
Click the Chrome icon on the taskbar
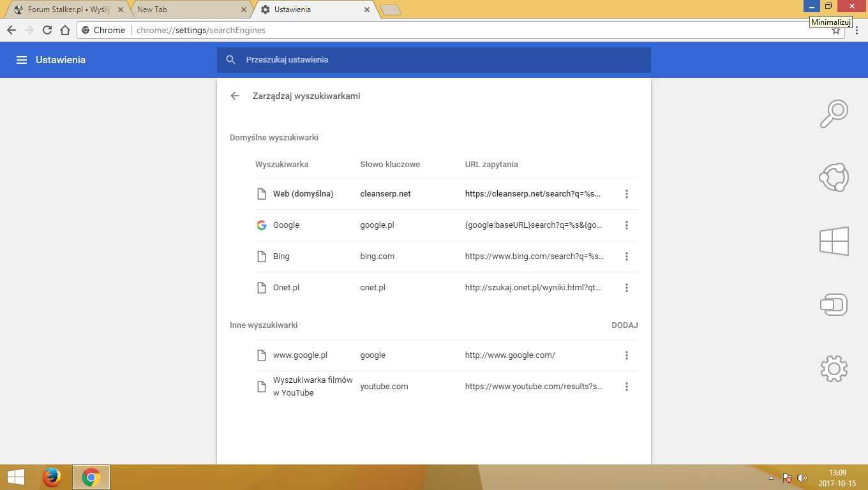(91, 477)
